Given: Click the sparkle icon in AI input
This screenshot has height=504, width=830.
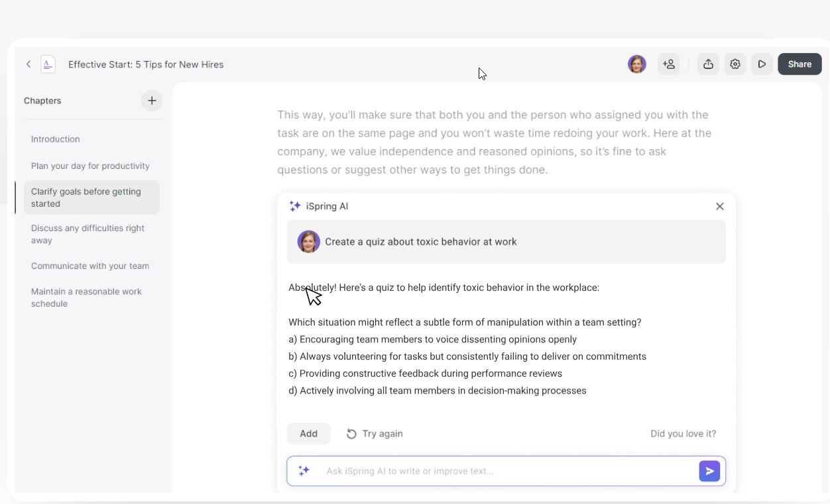Looking at the screenshot, I should pyautogui.click(x=304, y=471).
